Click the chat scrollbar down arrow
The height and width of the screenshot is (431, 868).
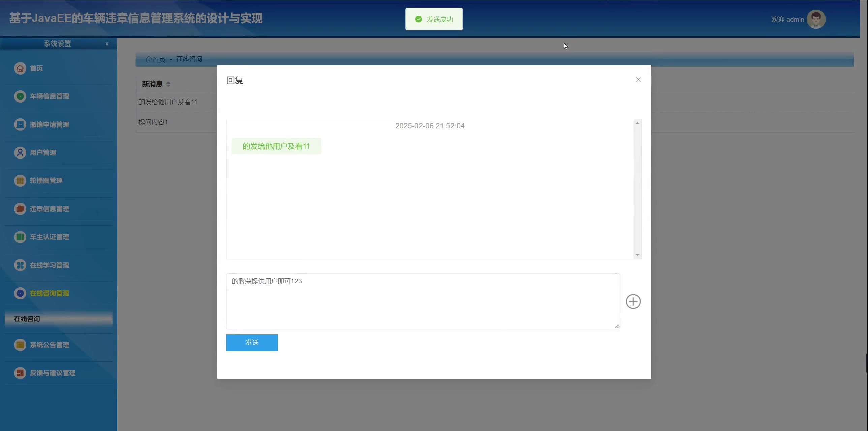[x=637, y=255]
